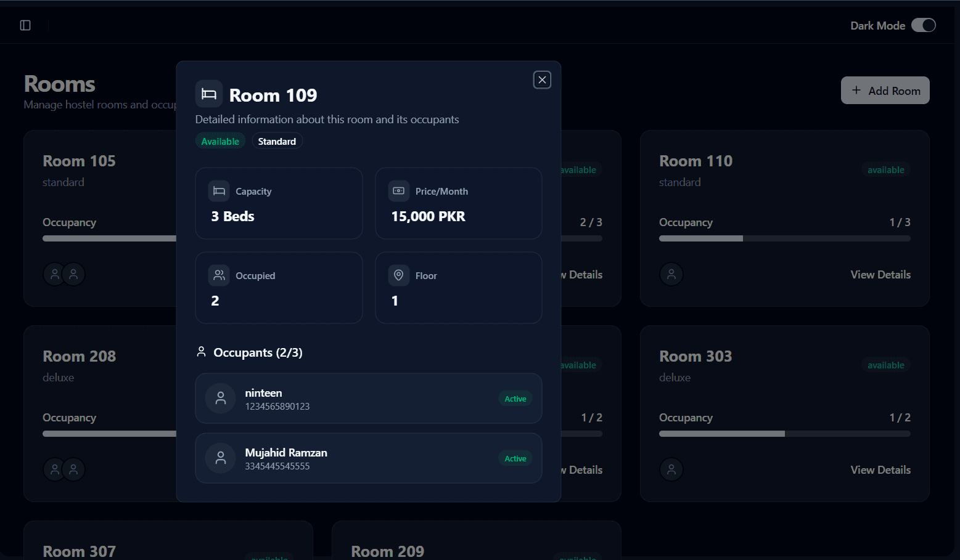Open View Details for Room 110

tap(880, 275)
